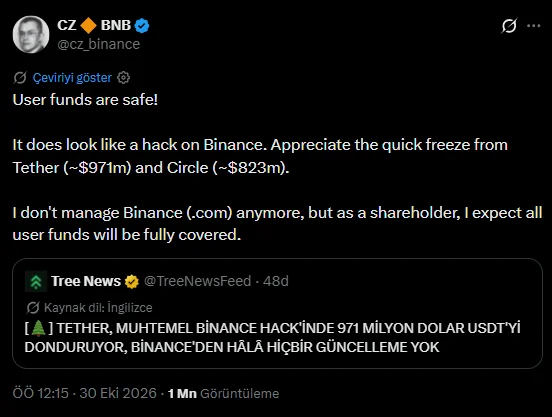Click the Grok icon beside Çeviriyi göster

click(x=20, y=77)
